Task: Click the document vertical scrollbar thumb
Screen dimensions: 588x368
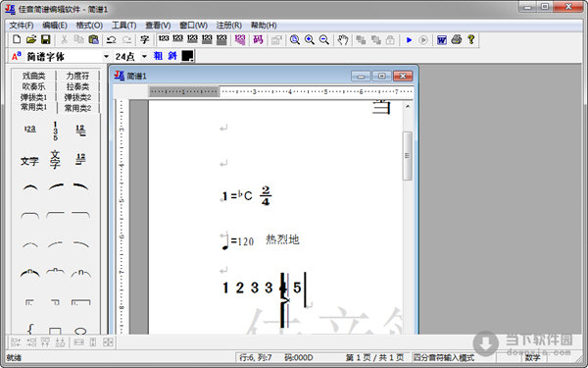Action: point(408,155)
